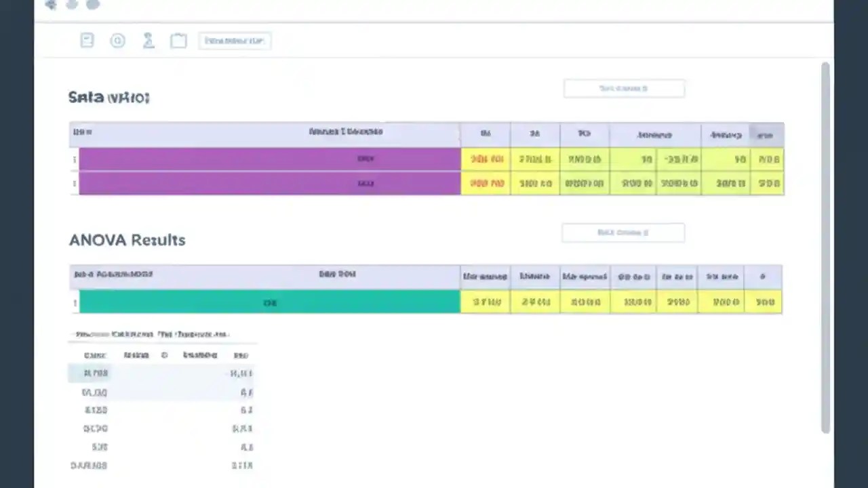Open the folder icon in the toolbar
The image size is (868, 488).
[x=178, y=41]
